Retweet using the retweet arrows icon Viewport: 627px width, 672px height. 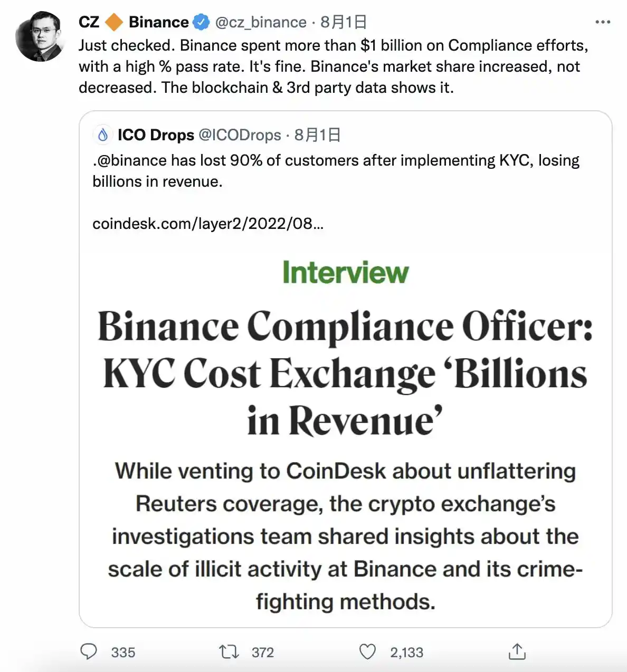(229, 652)
